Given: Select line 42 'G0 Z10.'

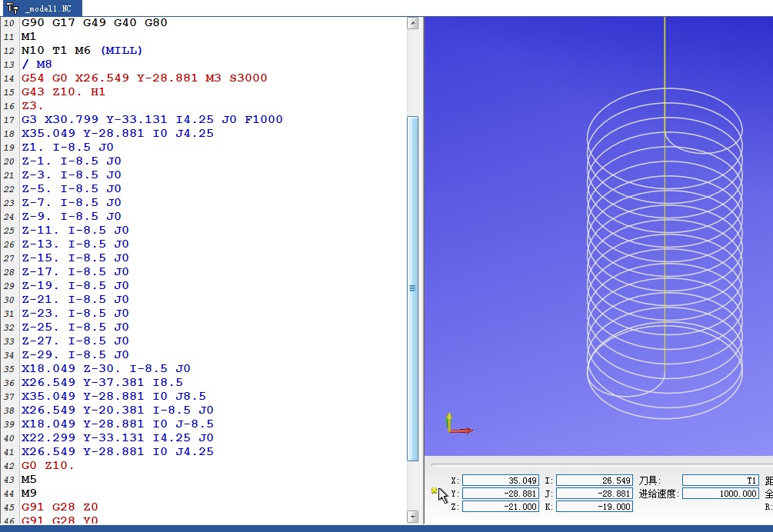Looking at the screenshot, I should pyautogui.click(x=48, y=466).
